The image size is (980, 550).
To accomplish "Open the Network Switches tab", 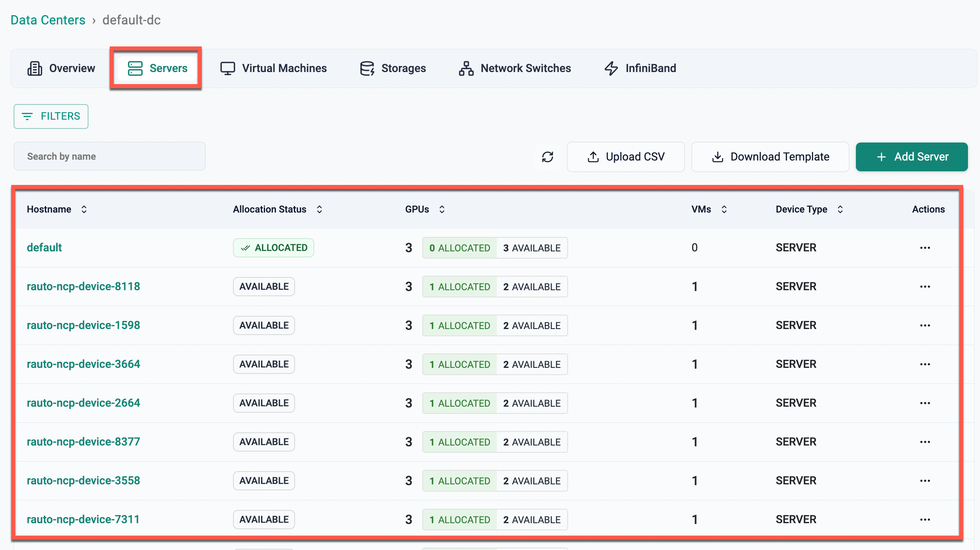I will pyautogui.click(x=515, y=68).
